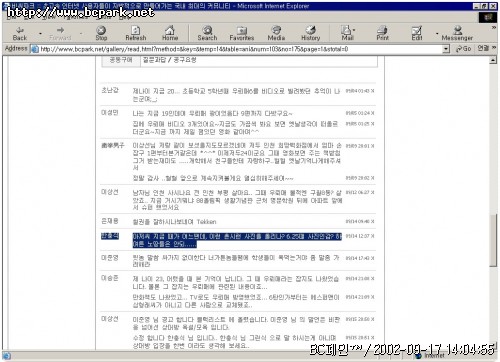The width and height of the screenshot is (500, 362).
Task: Stop loading the page with Stop icon
Action: tap(101, 33)
